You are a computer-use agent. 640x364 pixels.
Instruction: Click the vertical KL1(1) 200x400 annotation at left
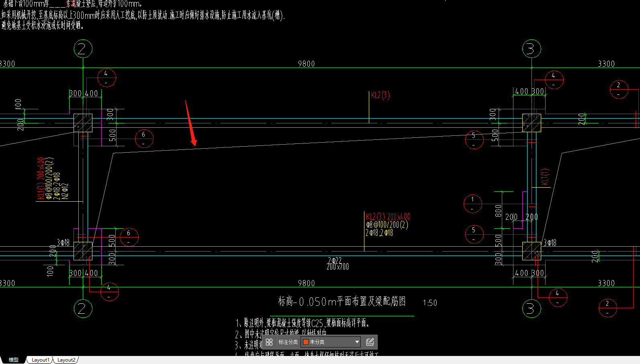tap(41, 178)
